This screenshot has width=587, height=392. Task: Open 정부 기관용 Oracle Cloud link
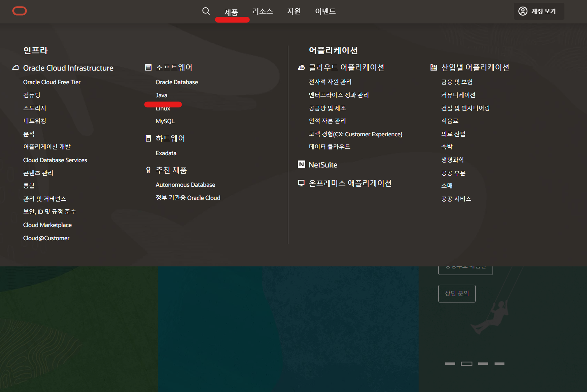point(188,198)
